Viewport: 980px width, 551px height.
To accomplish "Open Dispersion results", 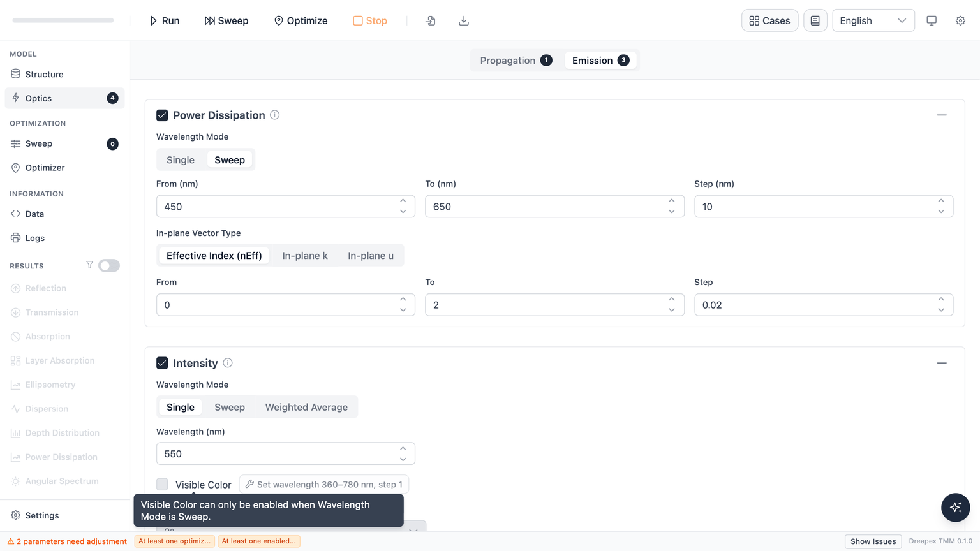I will 64,409.
